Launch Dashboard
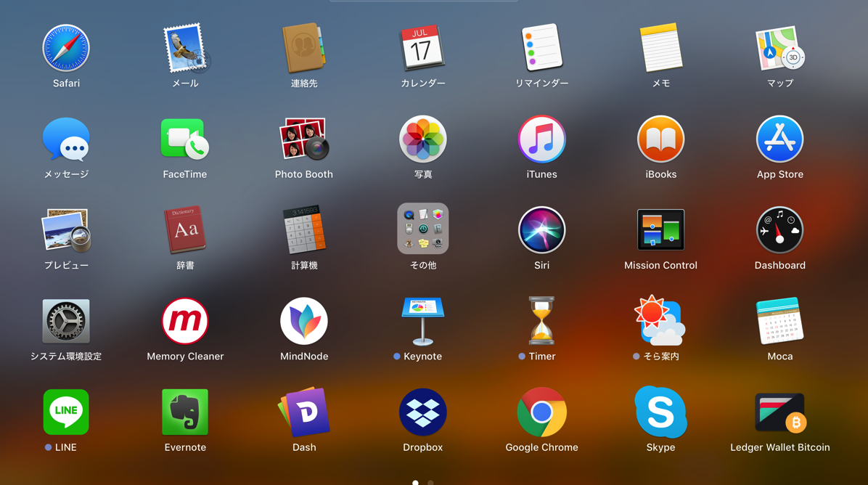 tap(780, 230)
